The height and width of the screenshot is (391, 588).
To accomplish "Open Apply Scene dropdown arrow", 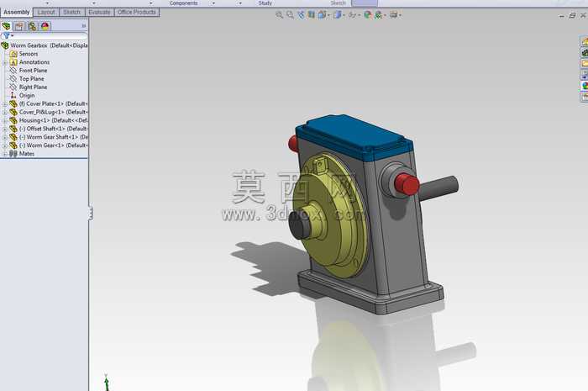I will click(385, 15).
